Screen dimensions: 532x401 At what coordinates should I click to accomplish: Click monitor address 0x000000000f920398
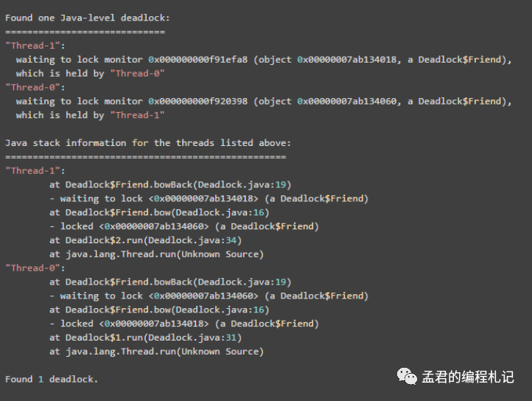pyautogui.click(x=197, y=101)
